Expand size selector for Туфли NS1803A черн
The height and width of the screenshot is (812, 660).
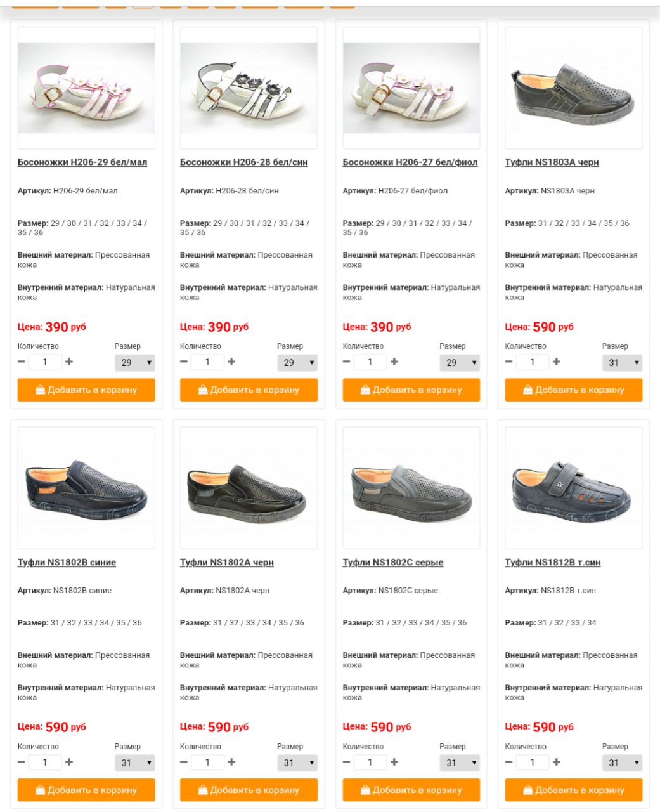coord(622,363)
